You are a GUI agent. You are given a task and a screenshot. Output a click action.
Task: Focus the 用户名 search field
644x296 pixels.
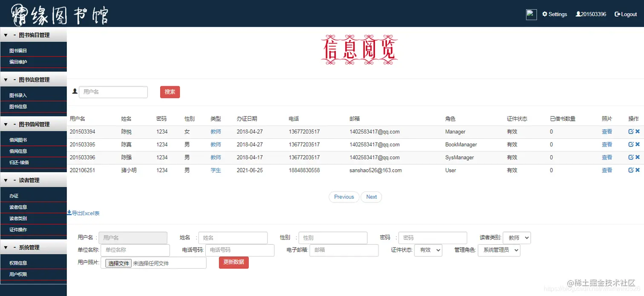click(113, 92)
